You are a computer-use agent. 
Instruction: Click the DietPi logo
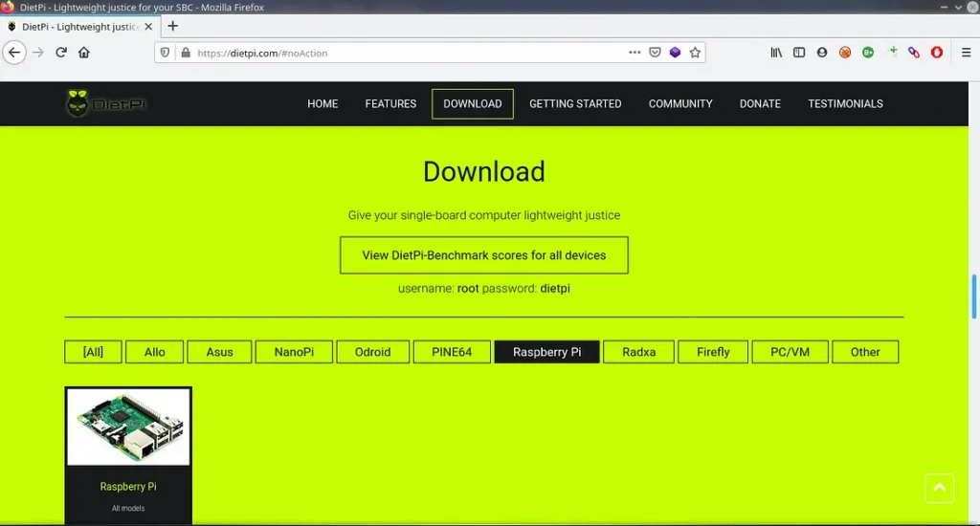[105, 103]
